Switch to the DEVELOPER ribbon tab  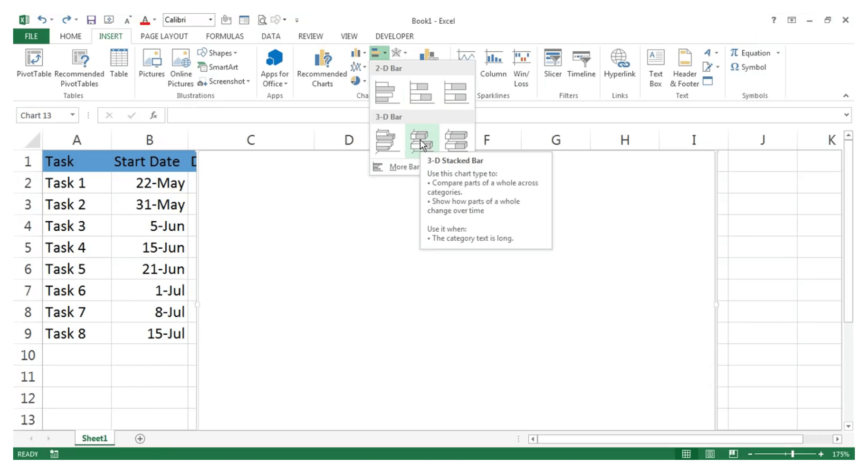395,36
